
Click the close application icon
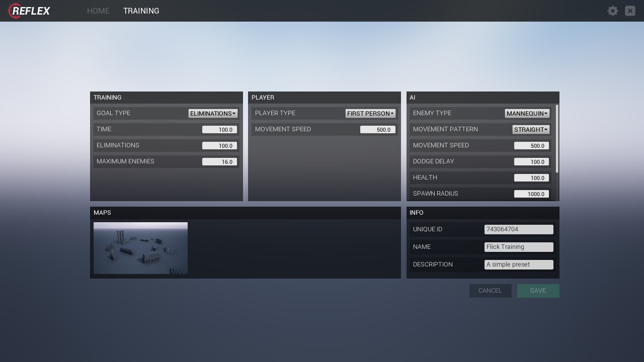pos(630,11)
